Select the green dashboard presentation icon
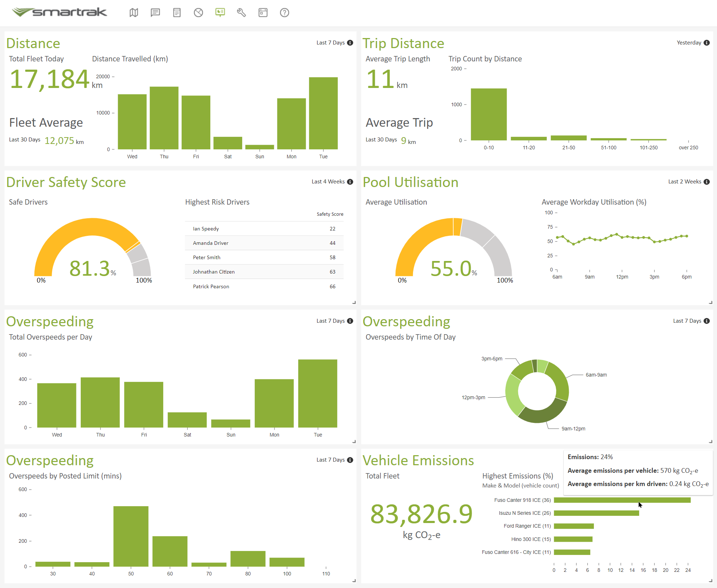This screenshot has height=588, width=717. (220, 13)
